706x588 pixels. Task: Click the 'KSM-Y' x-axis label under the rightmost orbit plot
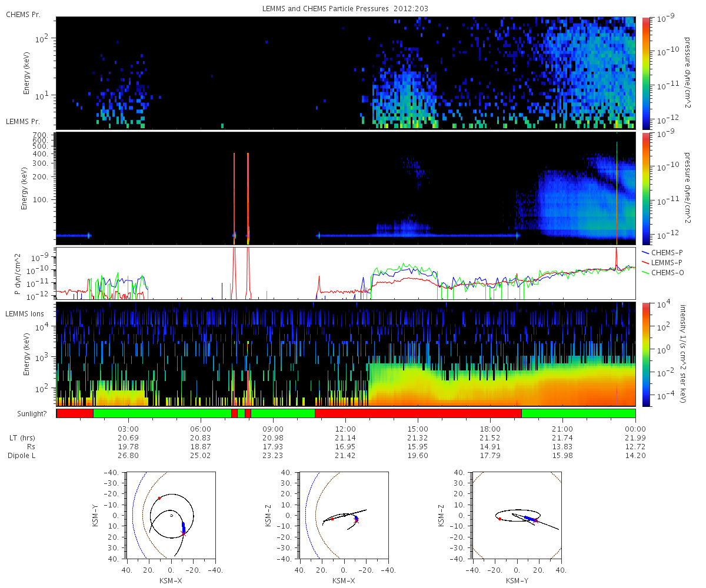(517, 581)
